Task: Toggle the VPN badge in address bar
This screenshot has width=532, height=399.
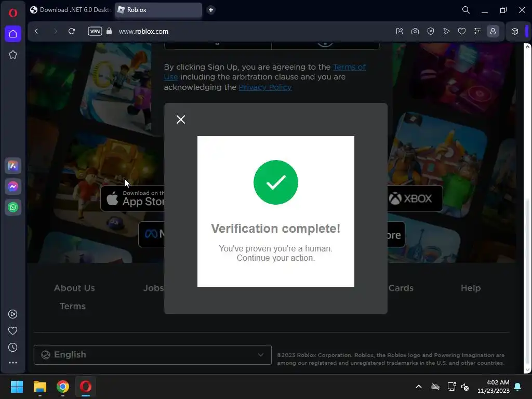Action: [95, 31]
